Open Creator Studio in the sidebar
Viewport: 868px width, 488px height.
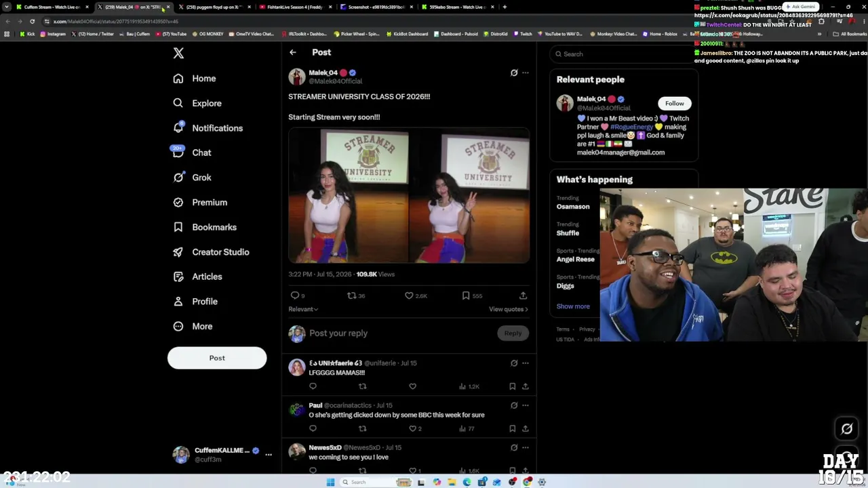point(211,252)
